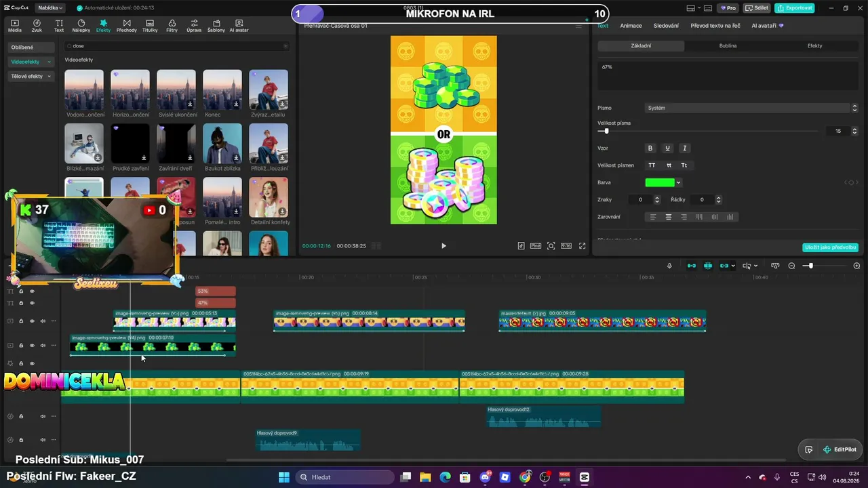868x488 pixels.
Task: Switch to the Animace tab
Action: (631, 26)
